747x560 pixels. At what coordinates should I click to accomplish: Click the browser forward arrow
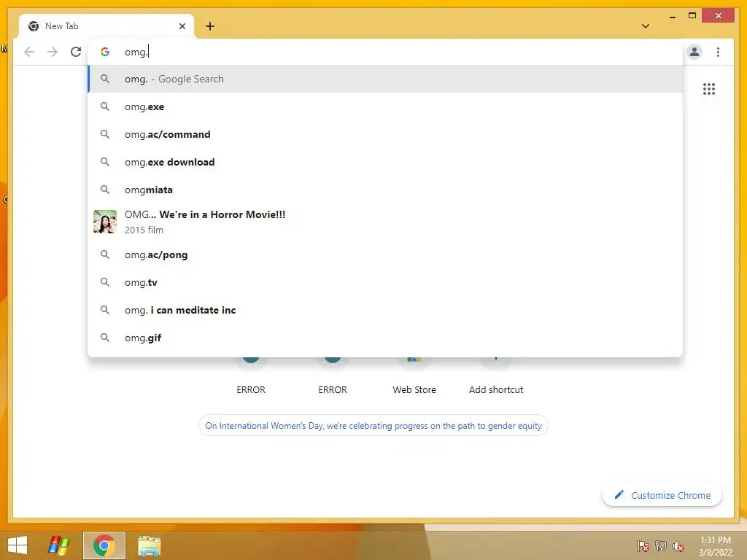point(53,52)
